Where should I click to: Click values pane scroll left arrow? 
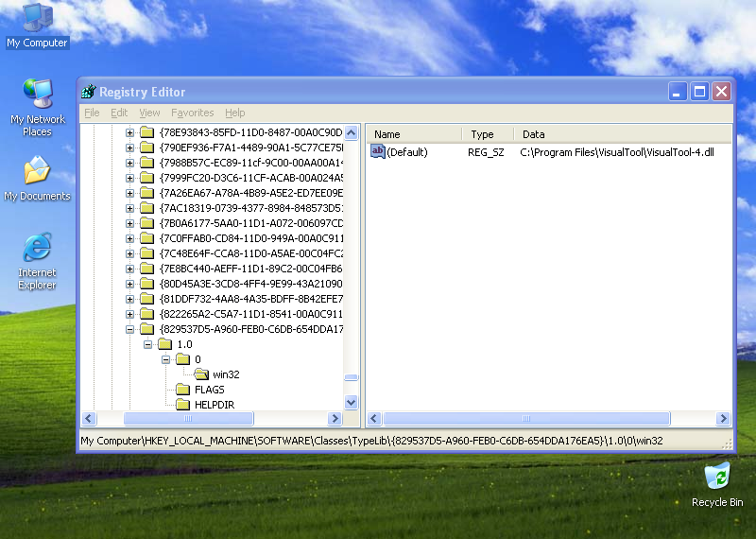374,418
